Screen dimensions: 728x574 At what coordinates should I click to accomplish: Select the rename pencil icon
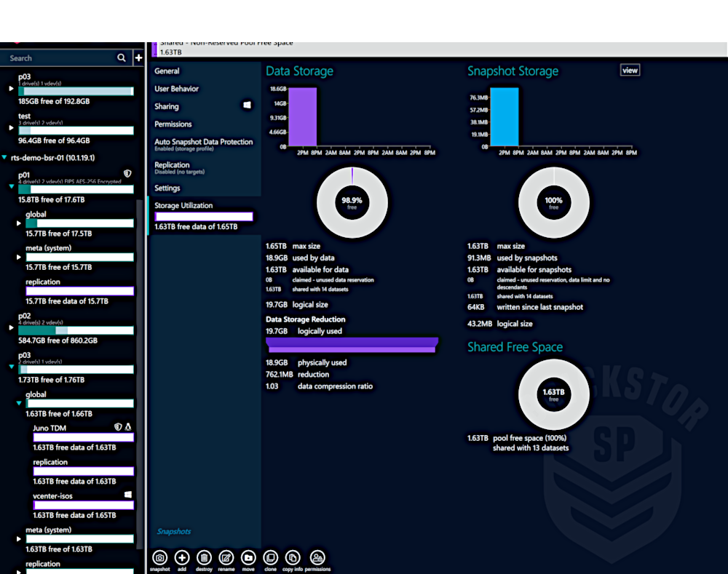point(226,557)
